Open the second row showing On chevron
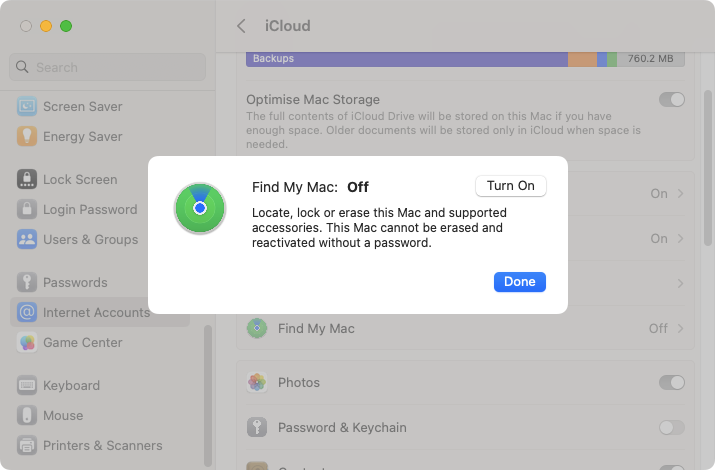Screen dimensions: 715x470 point(680,238)
